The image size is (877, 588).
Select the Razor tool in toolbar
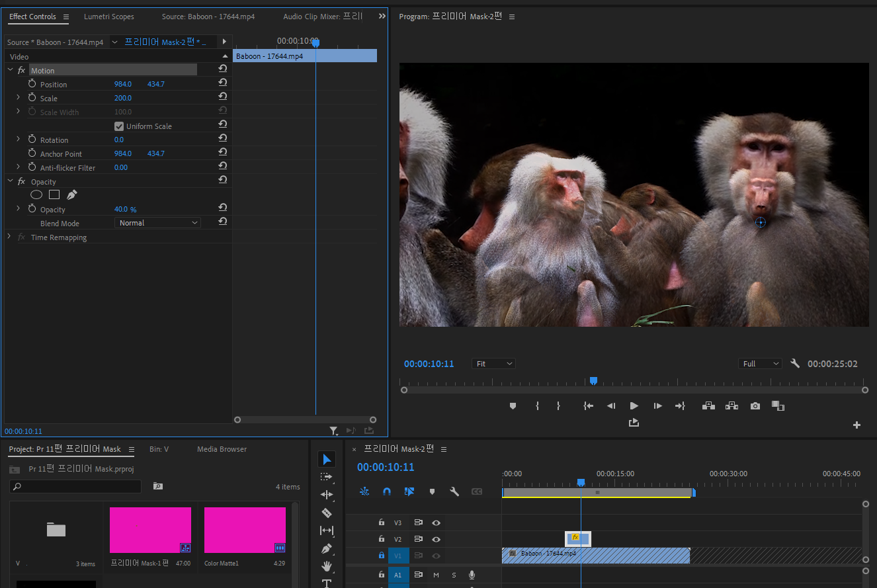click(327, 513)
